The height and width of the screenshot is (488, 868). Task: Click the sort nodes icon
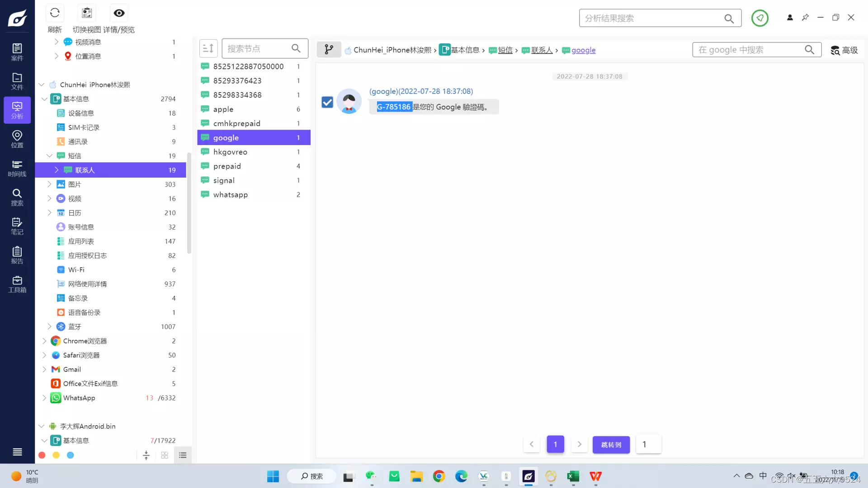pyautogui.click(x=208, y=48)
